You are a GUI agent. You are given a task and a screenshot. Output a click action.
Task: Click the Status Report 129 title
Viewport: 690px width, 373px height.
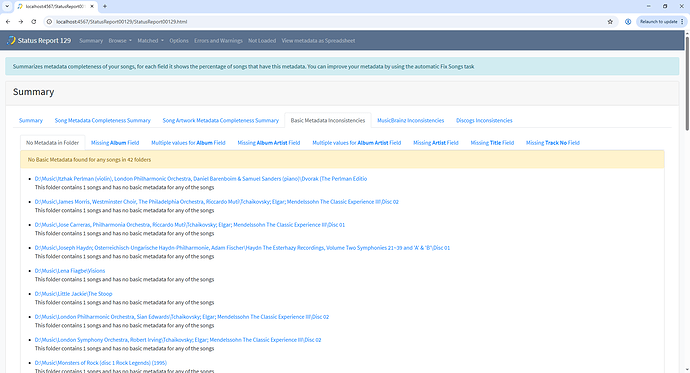pyautogui.click(x=44, y=40)
